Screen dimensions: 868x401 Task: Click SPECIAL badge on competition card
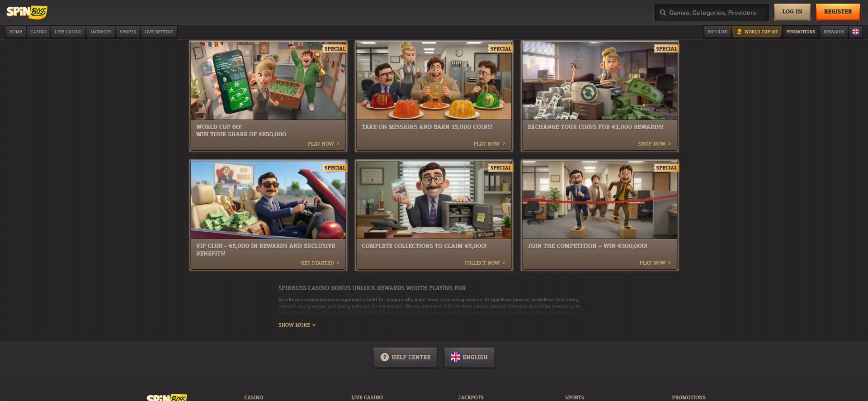point(666,167)
